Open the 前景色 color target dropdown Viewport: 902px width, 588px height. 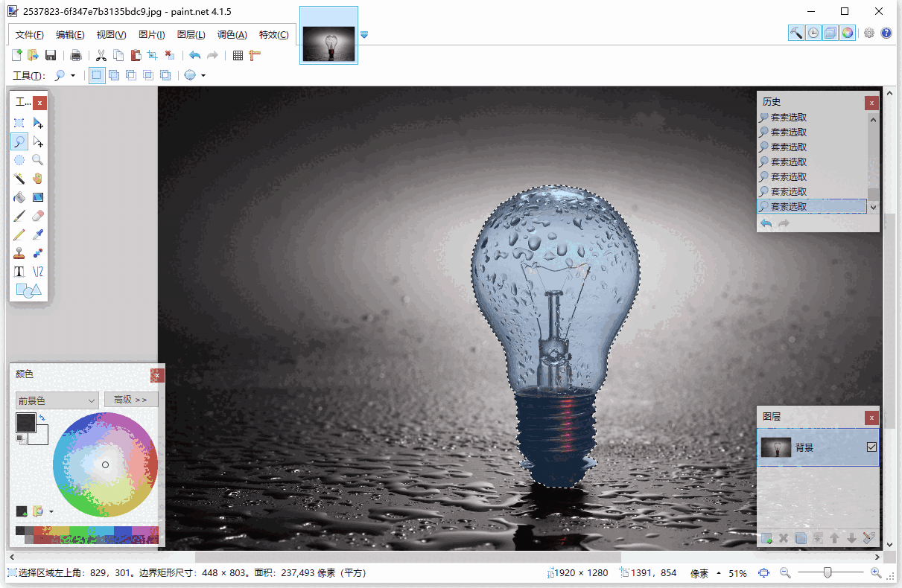click(57, 400)
